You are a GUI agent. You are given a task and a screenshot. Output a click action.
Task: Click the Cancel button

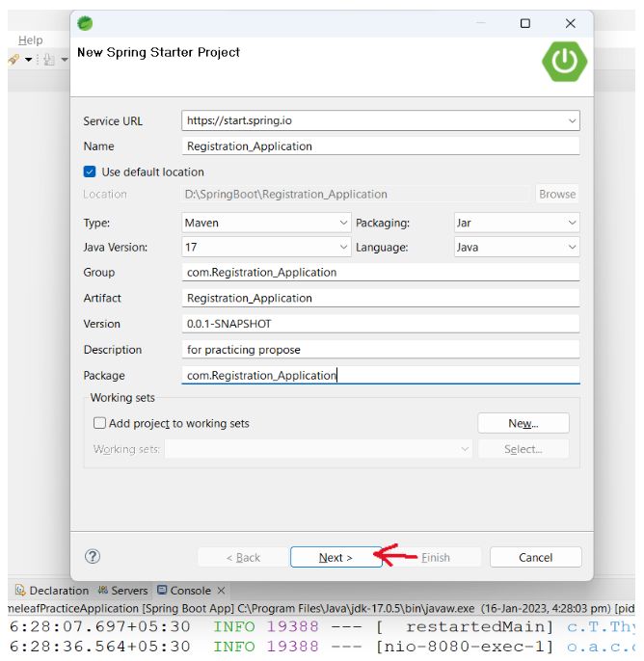click(x=536, y=557)
